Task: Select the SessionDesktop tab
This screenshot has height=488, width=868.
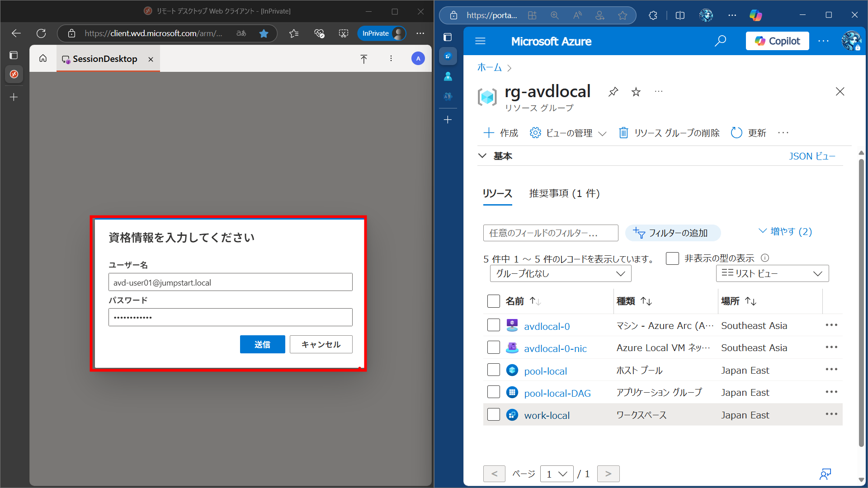Action: (104, 59)
